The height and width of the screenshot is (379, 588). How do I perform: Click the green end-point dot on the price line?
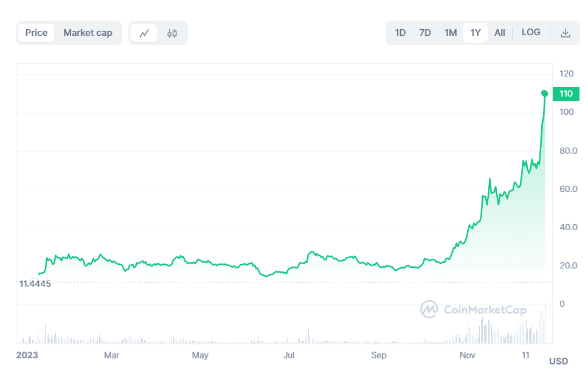pyautogui.click(x=544, y=94)
